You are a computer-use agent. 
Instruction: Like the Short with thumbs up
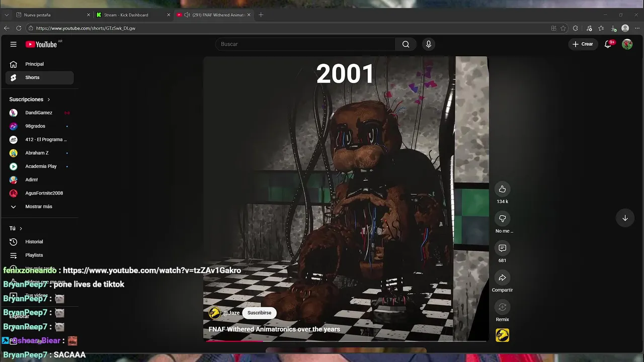pos(502,189)
